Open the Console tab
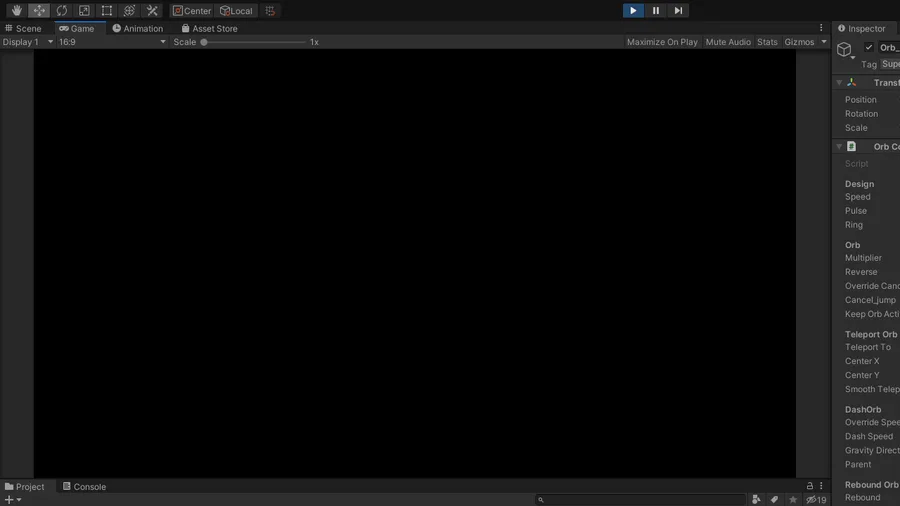The width and height of the screenshot is (900, 506). pos(84,486)
